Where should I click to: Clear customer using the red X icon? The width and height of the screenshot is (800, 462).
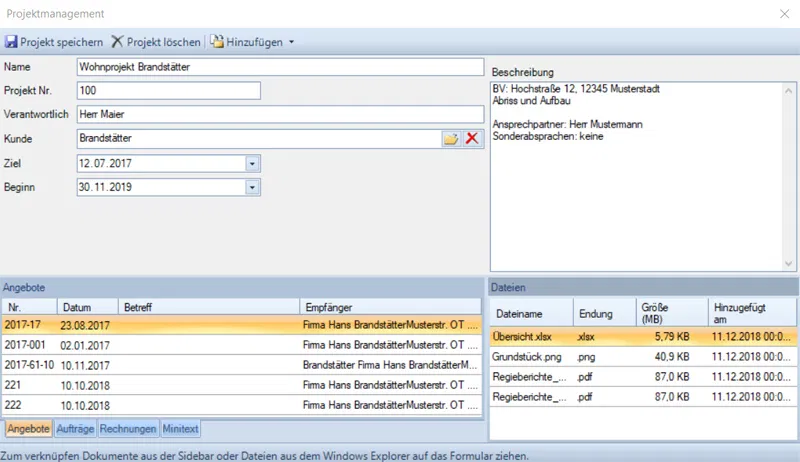[x=472, y=138]
